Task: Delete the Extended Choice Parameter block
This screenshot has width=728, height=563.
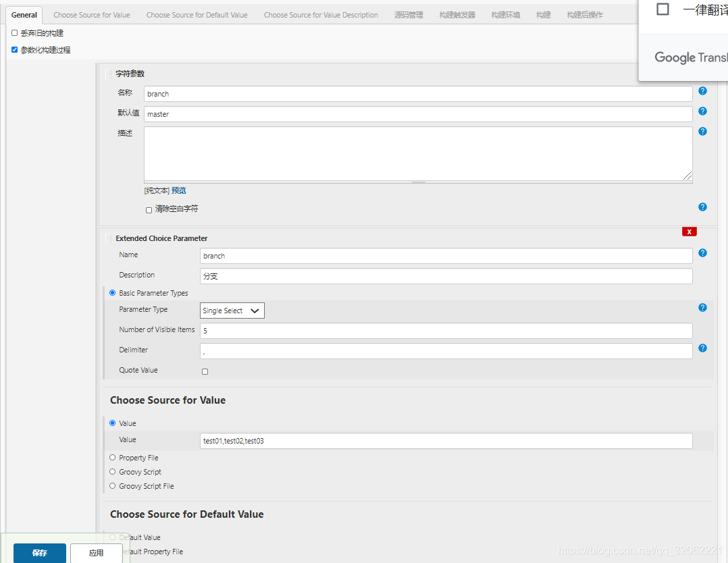Action: (689, 232)
